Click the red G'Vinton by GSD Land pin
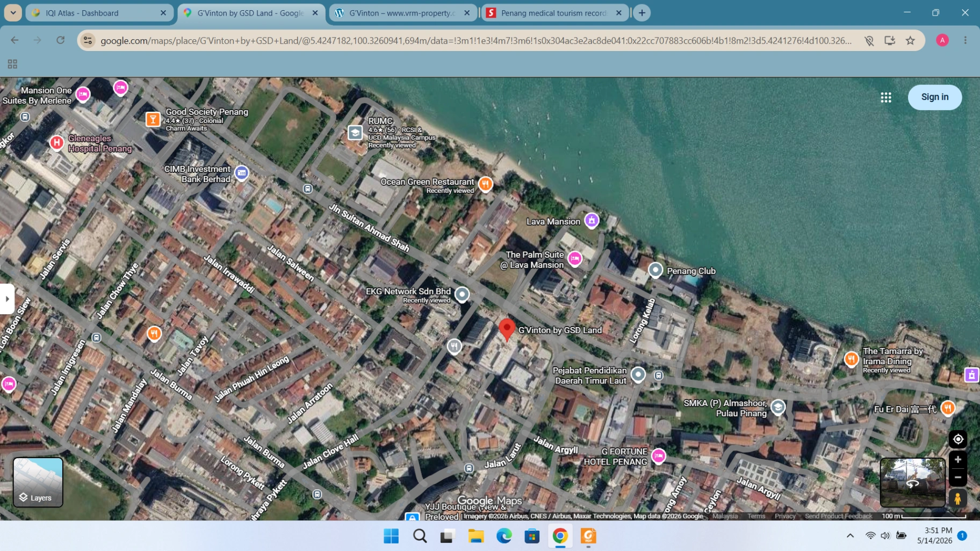Viewport: 980px width, 551px height. [507, 329]
